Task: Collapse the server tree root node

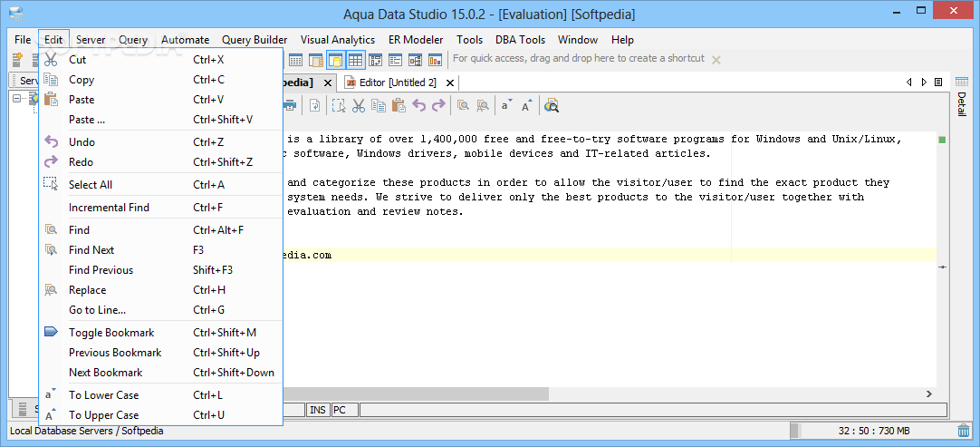Action: tap(16, 98)
